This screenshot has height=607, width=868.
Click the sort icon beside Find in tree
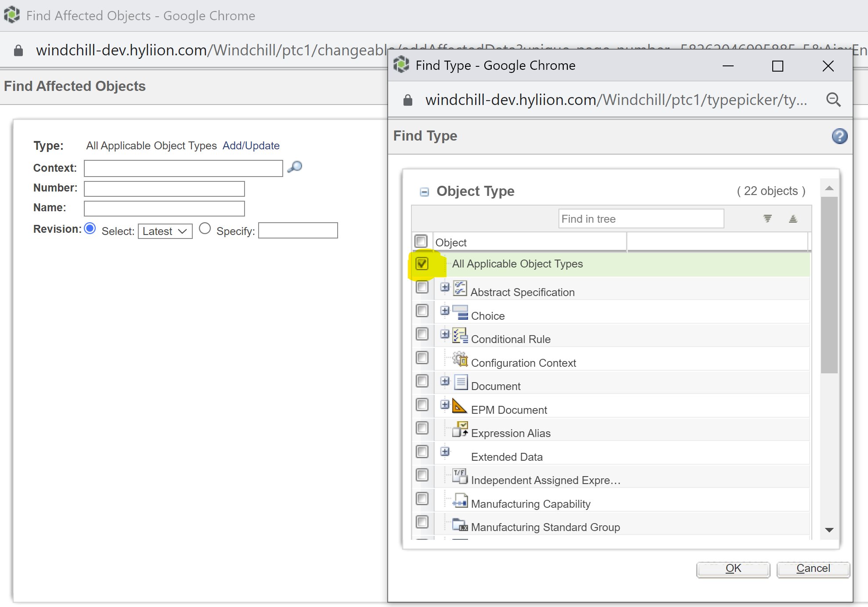pyautogui.click(x=792, y=218)
